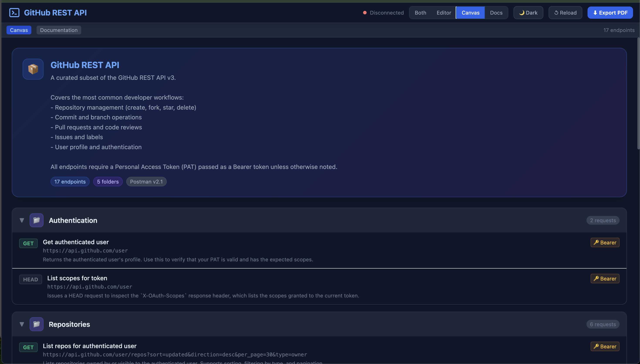The width and height of the screenshot is (640, 364).
Task: Click the Disconnected status label
Action: [387, 13]
